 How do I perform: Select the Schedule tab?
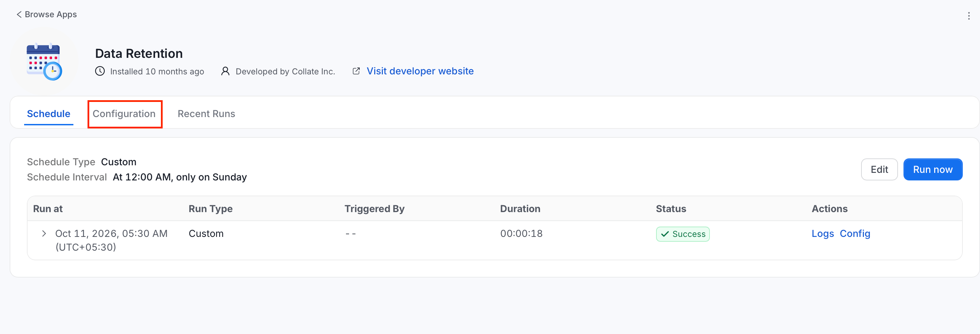49,114
